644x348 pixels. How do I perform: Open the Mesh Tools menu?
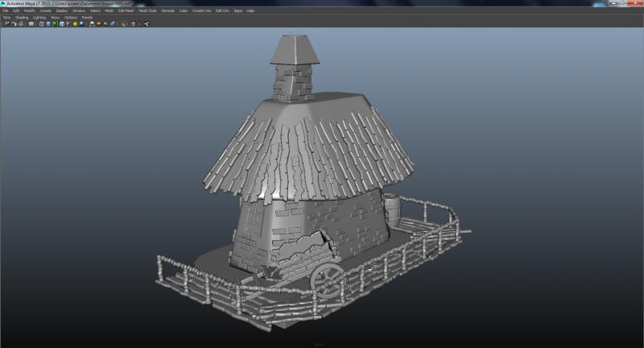[147, 10]
